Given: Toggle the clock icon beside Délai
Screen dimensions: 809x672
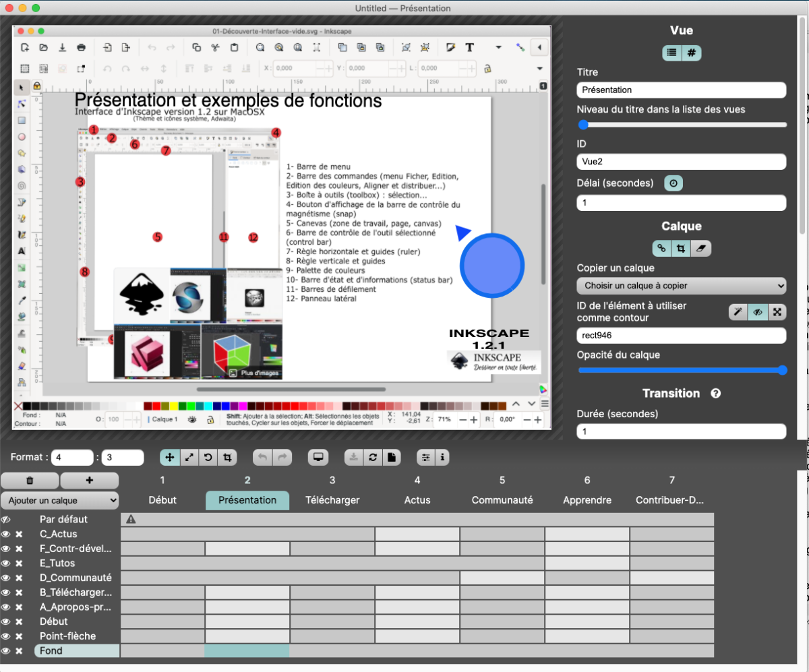Looking at the screenshot, I should pyautogui.click(x=673, y=183).
